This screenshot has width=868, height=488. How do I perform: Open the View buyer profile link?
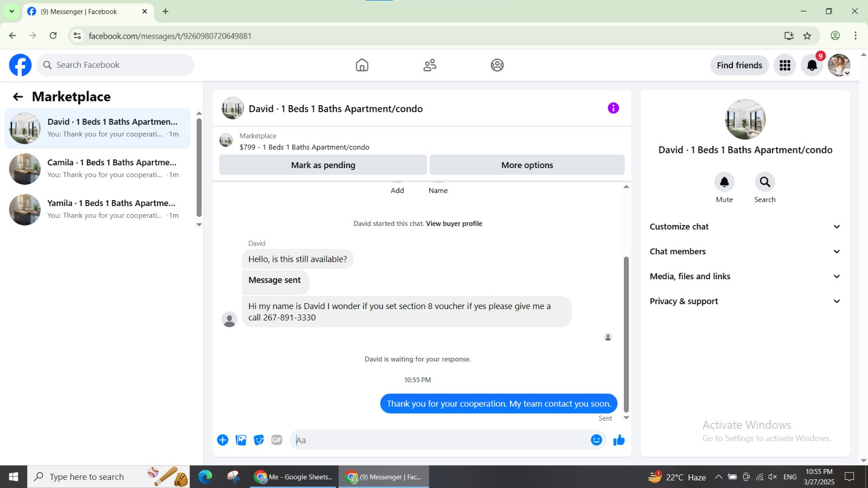click(454, 223)
